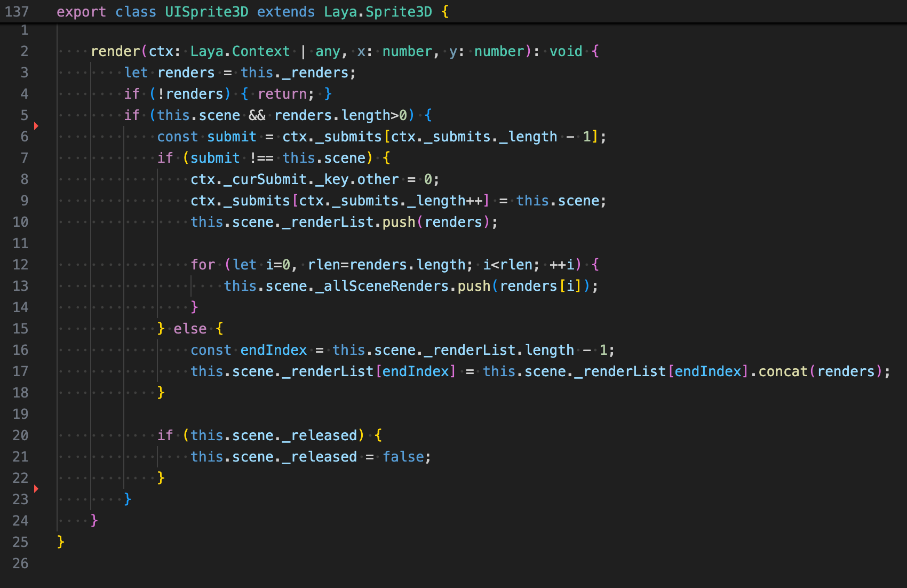Click the render method name on line 2

click(115, 51)
